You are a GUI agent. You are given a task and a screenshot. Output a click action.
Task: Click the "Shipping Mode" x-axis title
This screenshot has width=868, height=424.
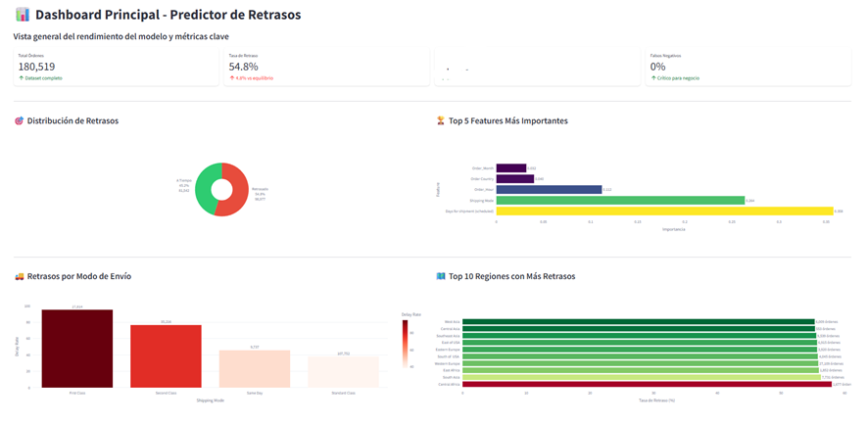click(x=210, y=400)
